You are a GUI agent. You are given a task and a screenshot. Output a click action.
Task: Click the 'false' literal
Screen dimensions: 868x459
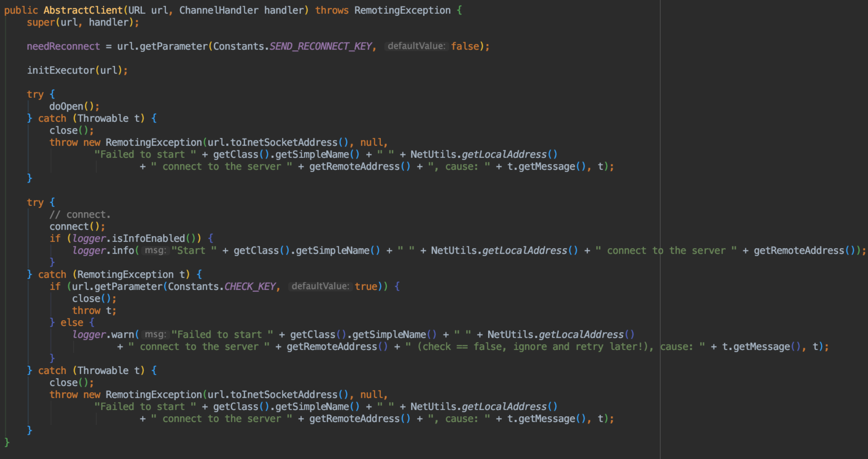click(465, 46)
